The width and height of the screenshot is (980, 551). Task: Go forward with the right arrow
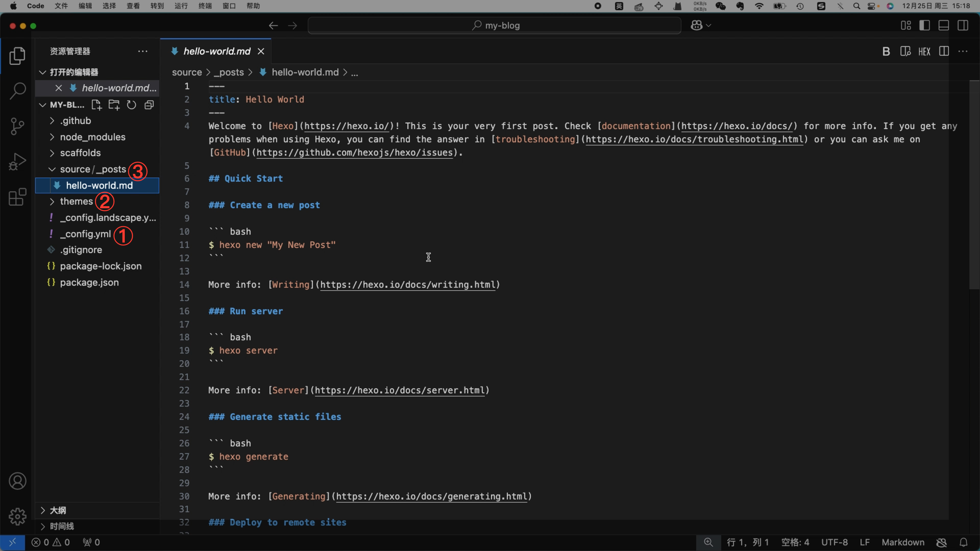point(292,26)
